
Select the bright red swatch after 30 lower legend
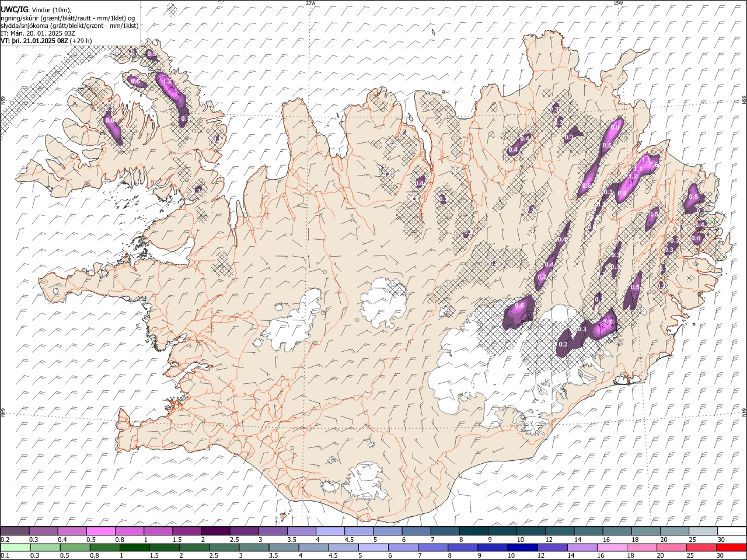(732, 547)
